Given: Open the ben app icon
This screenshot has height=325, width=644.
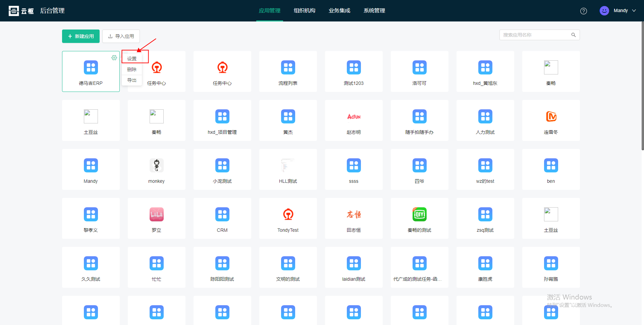Looking at the screenshot, I should pyautogui.click(x=551, y=165).
